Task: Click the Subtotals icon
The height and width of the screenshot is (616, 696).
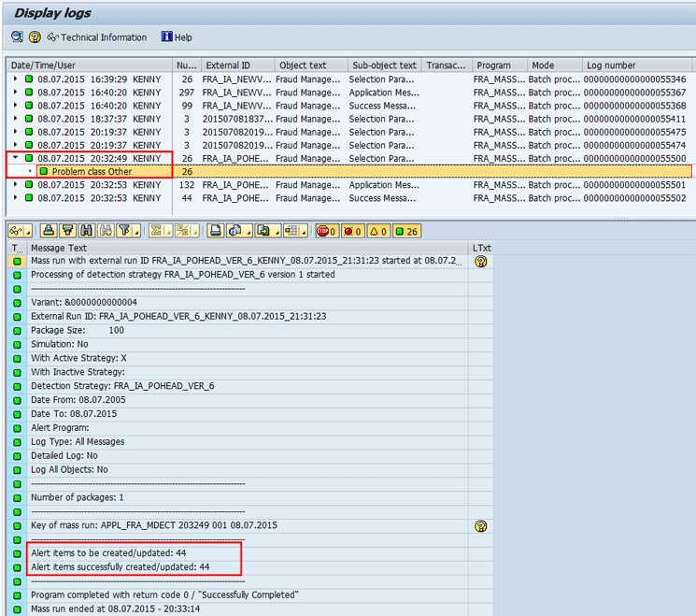Action: [x=183, y=231]
